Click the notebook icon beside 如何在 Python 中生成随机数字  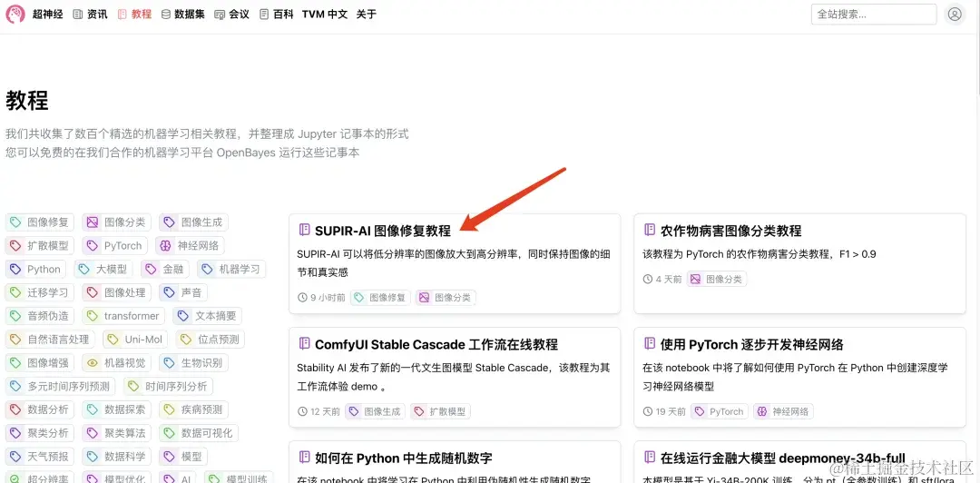(304, 458)
